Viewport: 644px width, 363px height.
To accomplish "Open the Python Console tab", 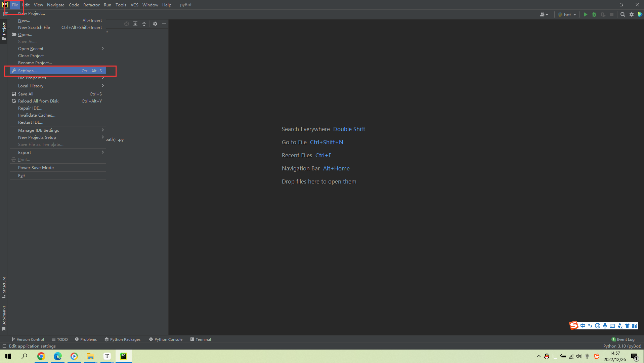I will pyautogui.click(x=166, y=339).
